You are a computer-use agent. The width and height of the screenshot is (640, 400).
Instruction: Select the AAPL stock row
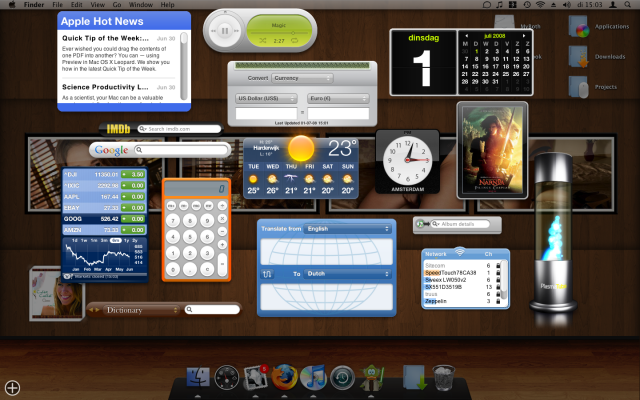click(x=104, y=197)
